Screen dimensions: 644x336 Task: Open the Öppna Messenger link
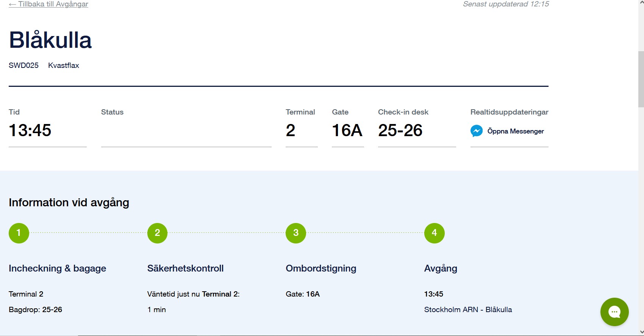[x=515, y=131]
